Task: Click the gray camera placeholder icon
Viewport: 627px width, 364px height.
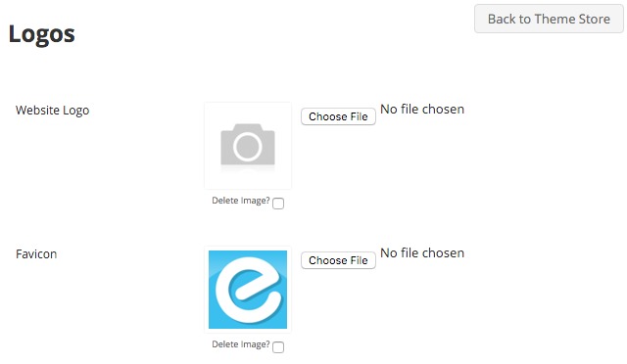Action: tap(248, 144)
